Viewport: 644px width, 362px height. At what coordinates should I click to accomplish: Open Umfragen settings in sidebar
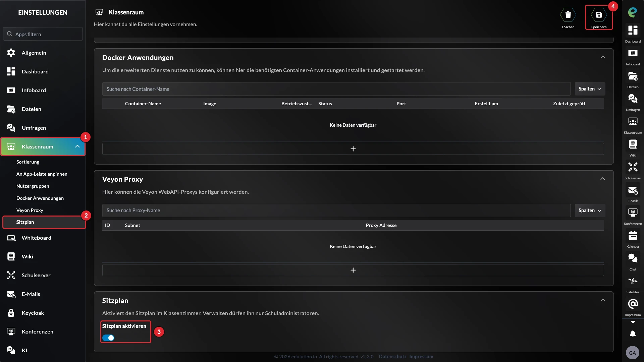point(43,128)
